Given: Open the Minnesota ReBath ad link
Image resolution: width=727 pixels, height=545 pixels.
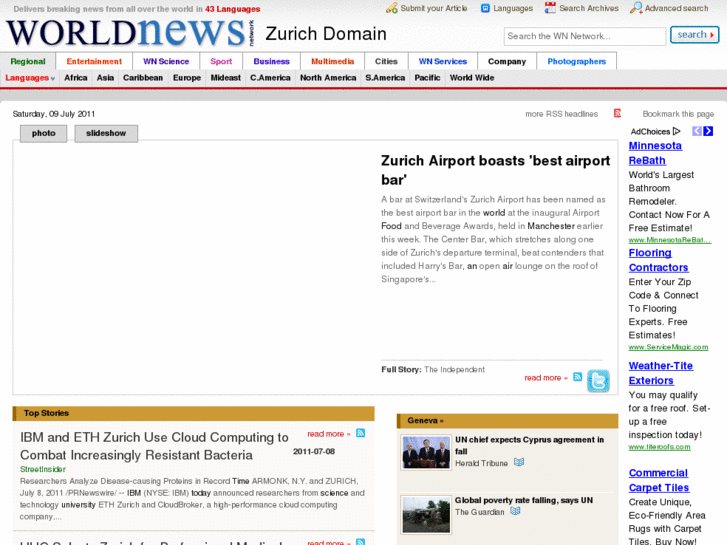Looking at the screenshot, I should point(655,153).
